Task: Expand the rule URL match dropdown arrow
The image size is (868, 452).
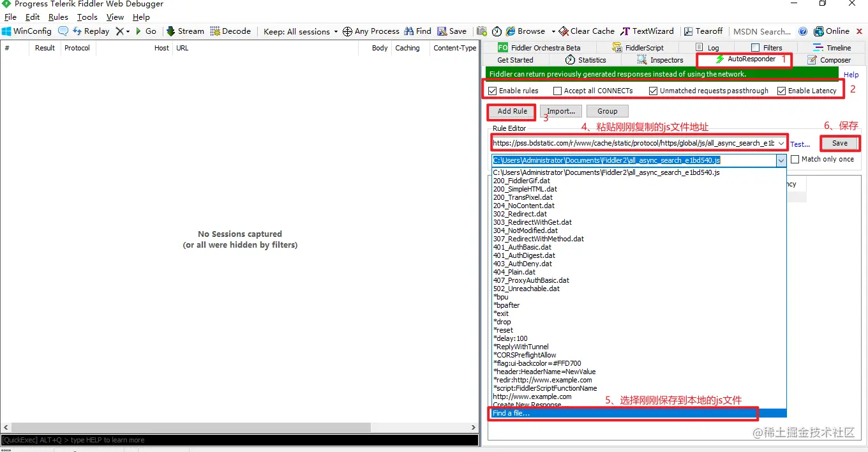Action: (x=781, y=143)
